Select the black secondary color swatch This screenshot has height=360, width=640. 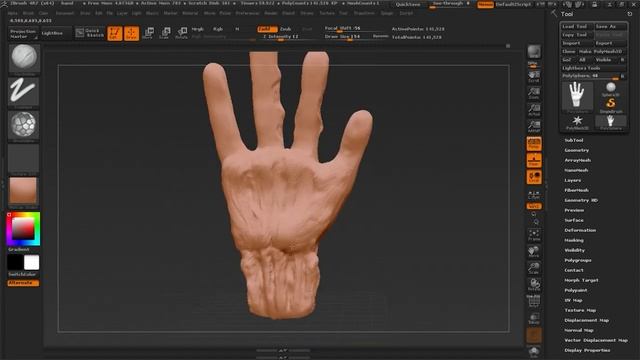15,262
